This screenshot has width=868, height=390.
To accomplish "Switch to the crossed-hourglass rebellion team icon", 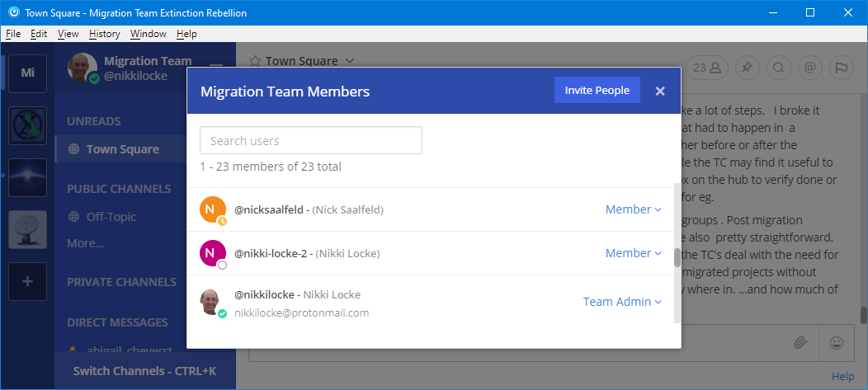I will 27,125.
